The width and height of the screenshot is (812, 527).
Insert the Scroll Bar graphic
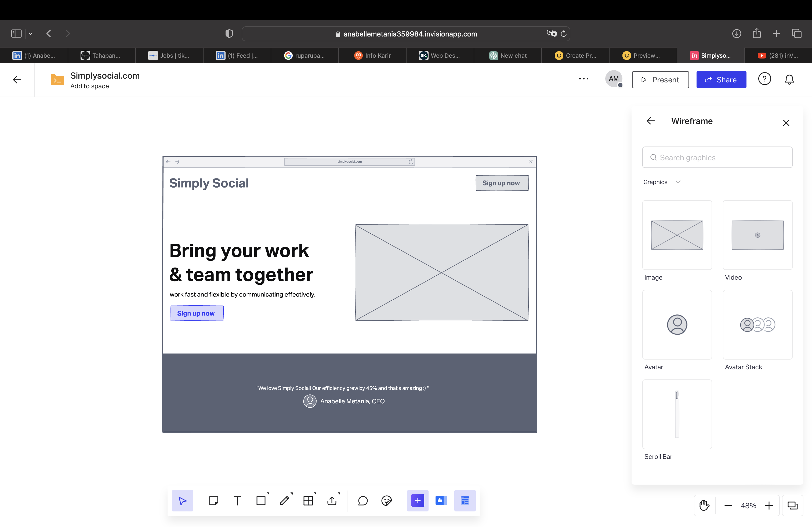677,414
